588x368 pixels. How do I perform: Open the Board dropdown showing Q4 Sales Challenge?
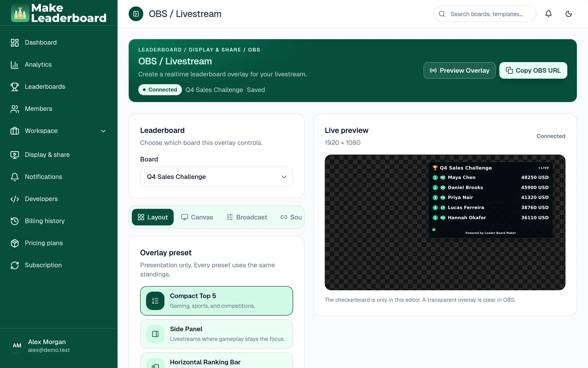point(216,177)
